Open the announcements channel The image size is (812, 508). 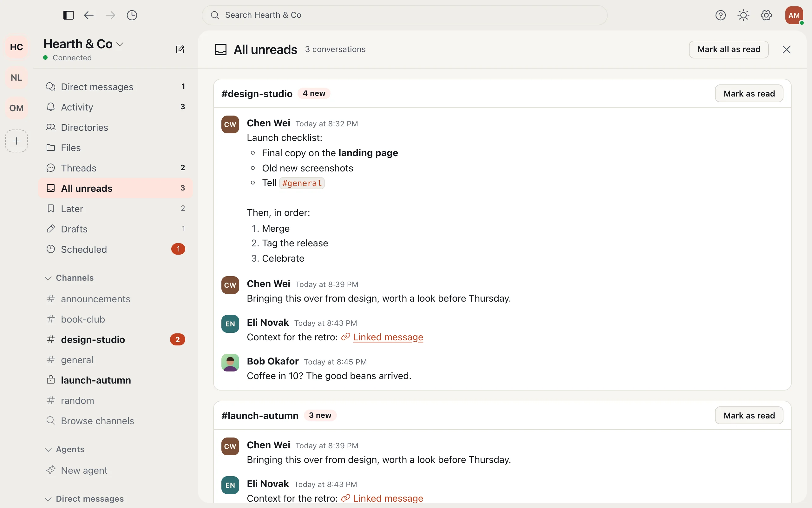click(x=115, y=299)
